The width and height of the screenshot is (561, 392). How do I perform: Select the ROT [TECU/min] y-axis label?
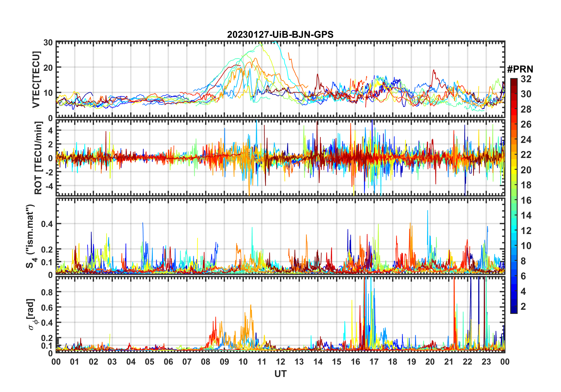pos(38,158)
